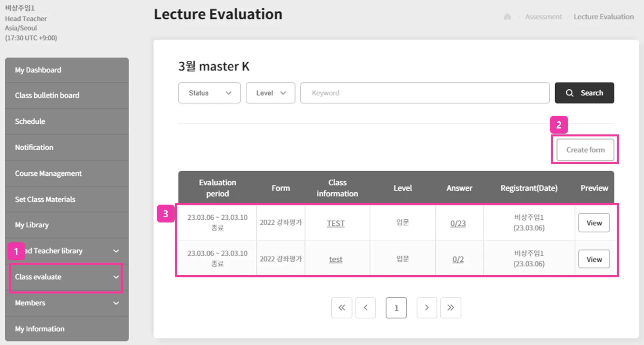Open the Schedule sidebar item
Screen dimensions: 644x345
pyautogui.click(x=30, y=121)
